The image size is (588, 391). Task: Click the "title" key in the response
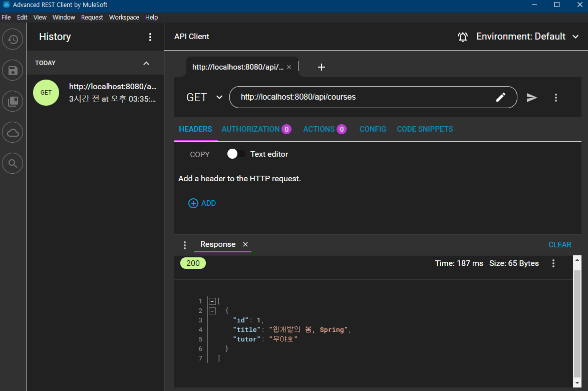[247, 330]
